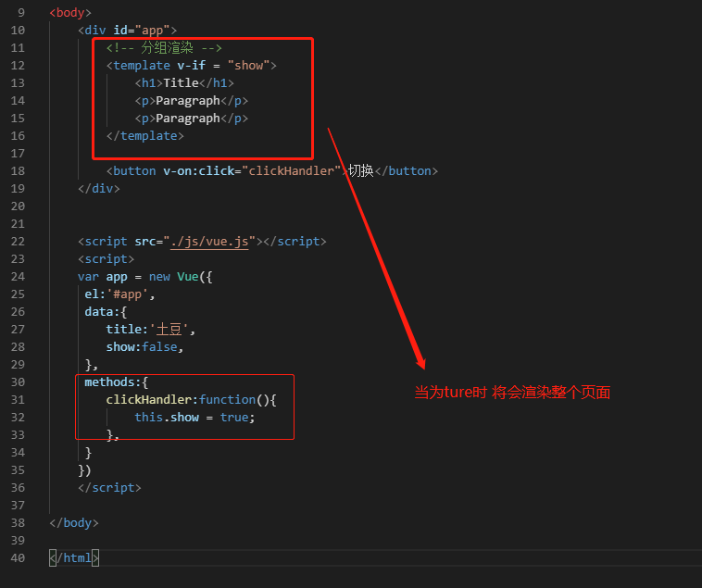
Task: Place cursor on the div id="app" tag
Action: (128, 30)
